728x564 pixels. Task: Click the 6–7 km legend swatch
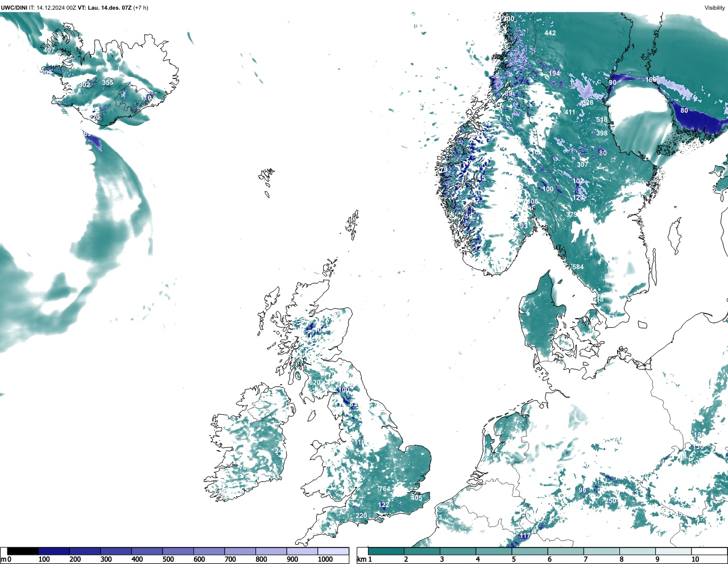click(x=565, y=551)
